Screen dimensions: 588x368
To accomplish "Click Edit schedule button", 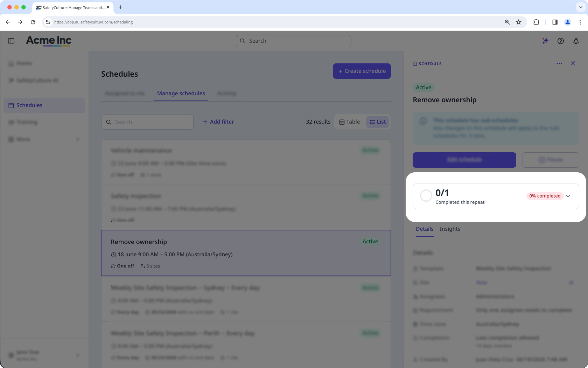I will [x=464, y=160].
